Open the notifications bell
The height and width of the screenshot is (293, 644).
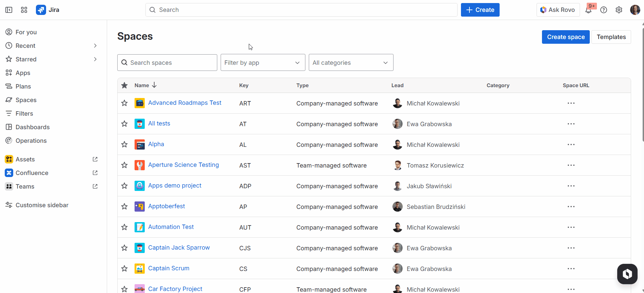point(588,10)
